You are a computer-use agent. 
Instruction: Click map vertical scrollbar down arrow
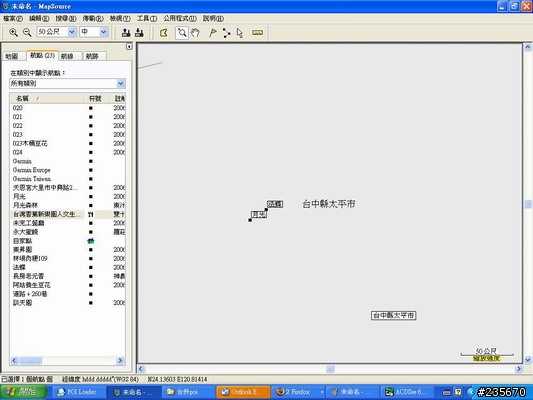[x=528, y=360]
